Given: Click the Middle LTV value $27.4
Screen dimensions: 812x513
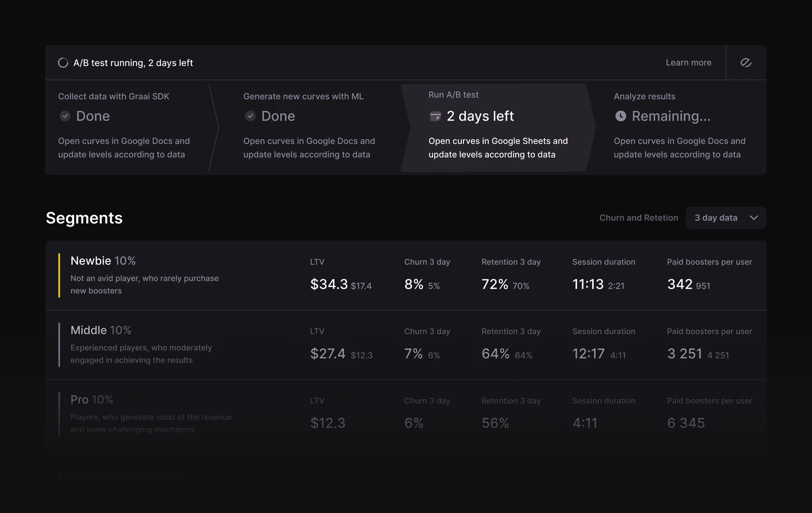Looking at the screenshot, I should point(328,354).
